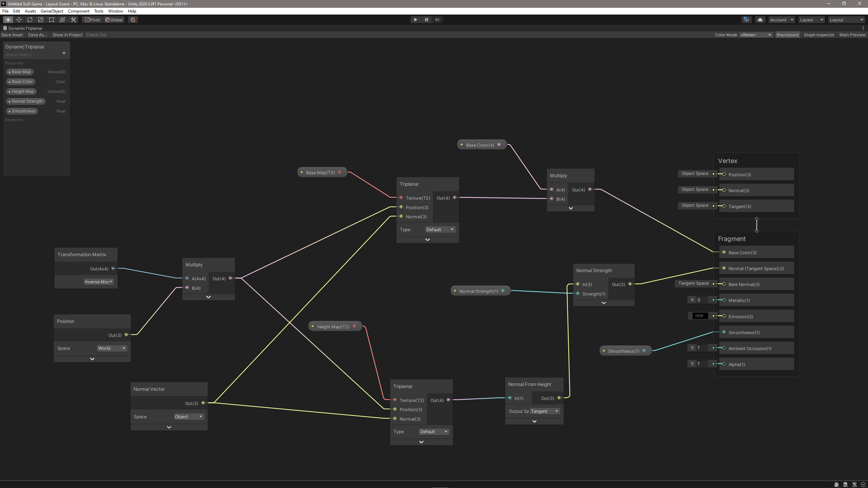
Task: Open the GameObject menu
Action: [52, 11]
